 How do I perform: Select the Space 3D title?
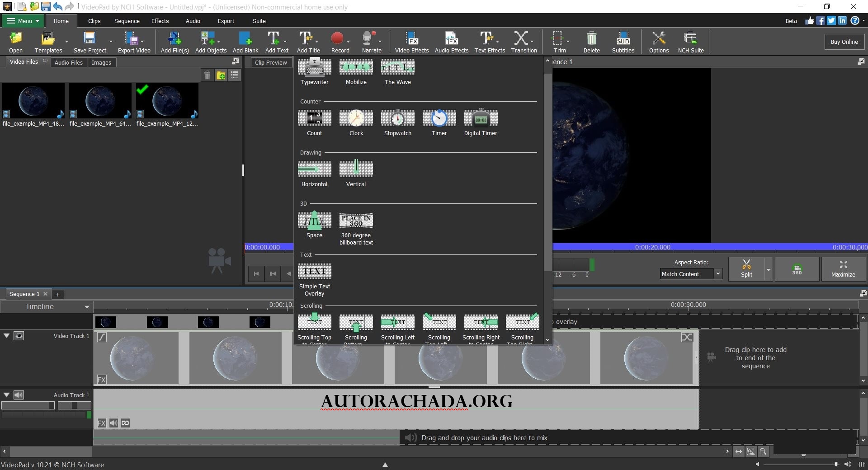pos(314,225)
